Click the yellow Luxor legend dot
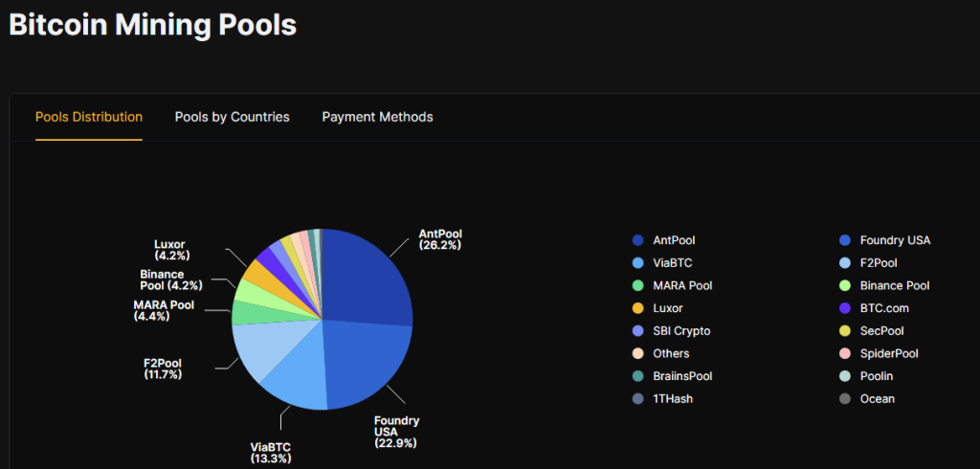 pyautogui.click(x=637, y=308)
